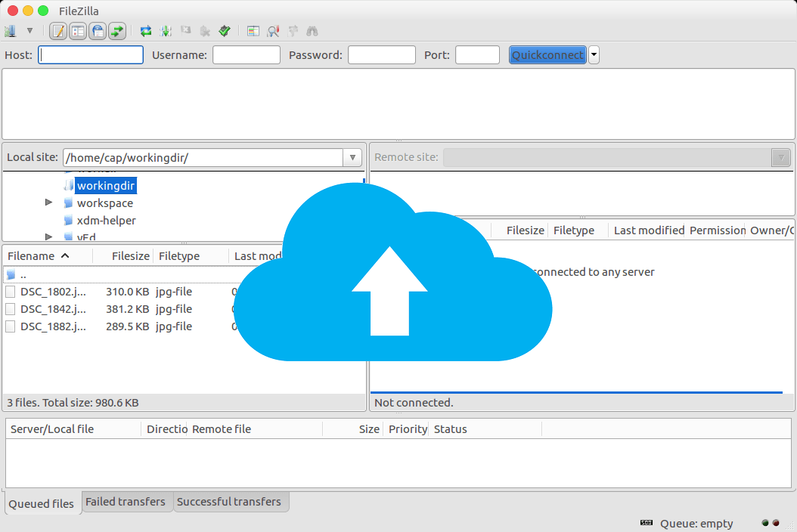The height and width of the screenshot is (532, 797).
Task: Toggle speed limits using the 500 status icon
Action: [647, 523]
